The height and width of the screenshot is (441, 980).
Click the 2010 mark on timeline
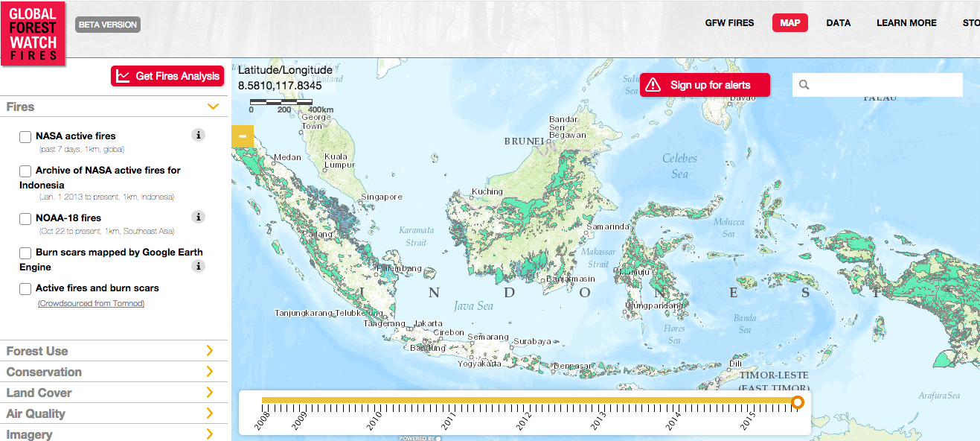tap(375, 419)
